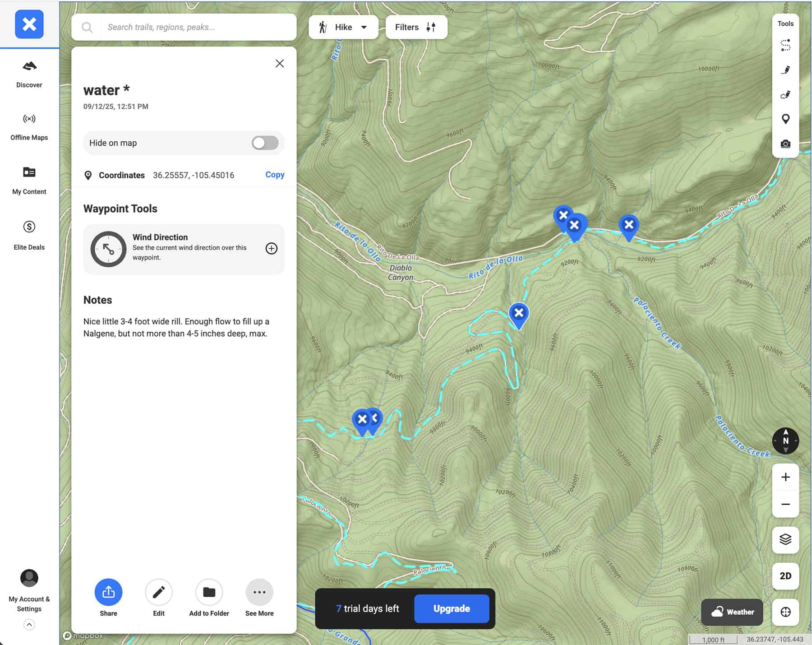Click the search trails input field
The image size is (812, 645).
198,27
